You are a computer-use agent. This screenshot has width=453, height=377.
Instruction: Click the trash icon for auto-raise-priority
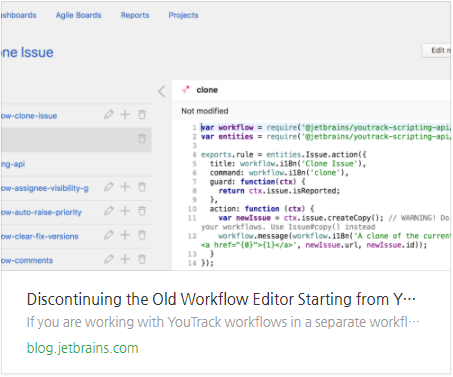point(142,211)
